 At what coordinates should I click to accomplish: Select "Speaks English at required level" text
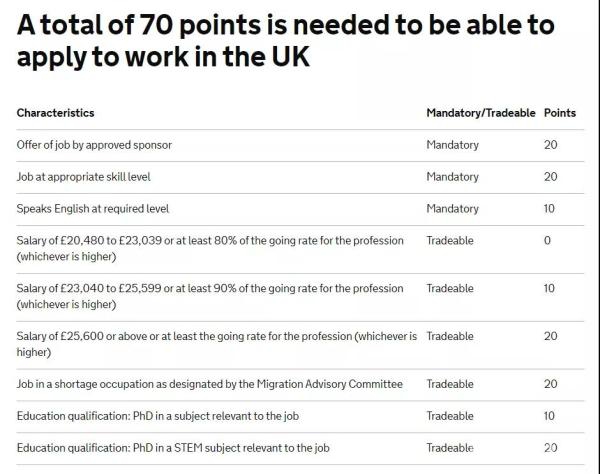point(93,209)
